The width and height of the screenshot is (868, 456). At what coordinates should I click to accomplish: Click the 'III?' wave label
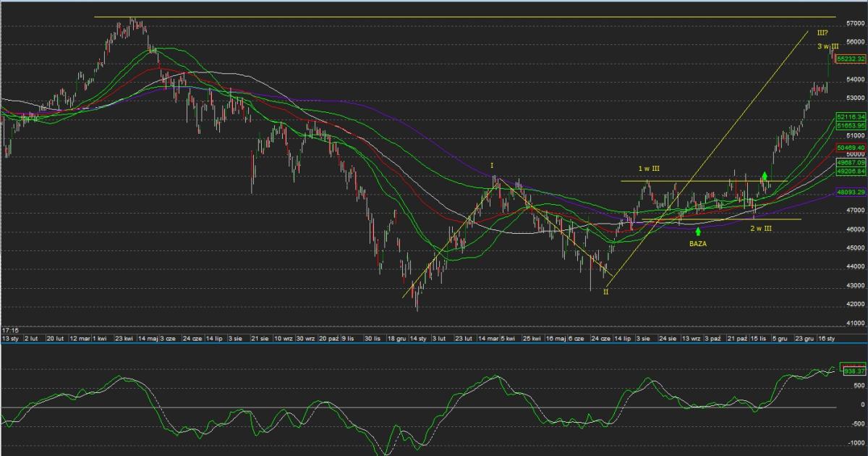822,33
